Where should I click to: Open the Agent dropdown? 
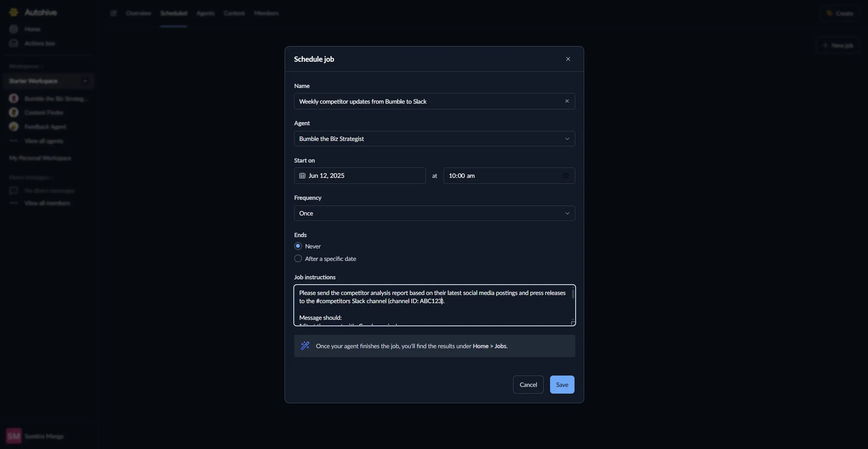pos(434,139)
